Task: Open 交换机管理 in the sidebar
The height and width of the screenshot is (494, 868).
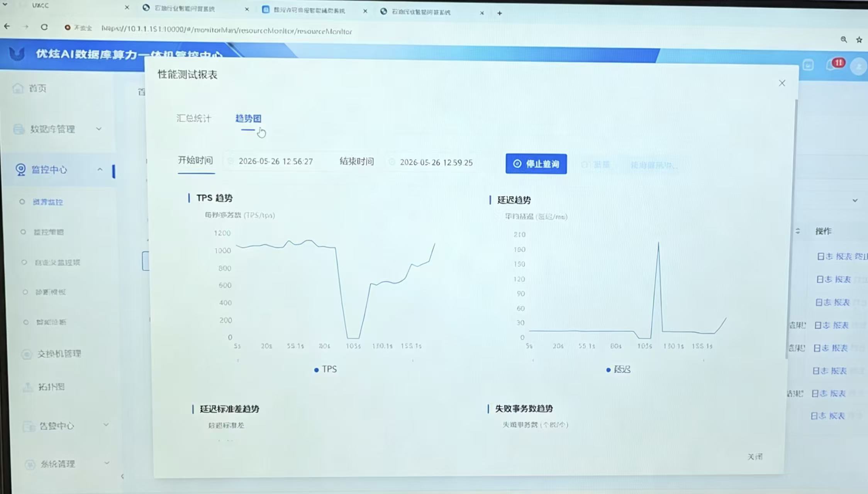Action: pos(59,354)
